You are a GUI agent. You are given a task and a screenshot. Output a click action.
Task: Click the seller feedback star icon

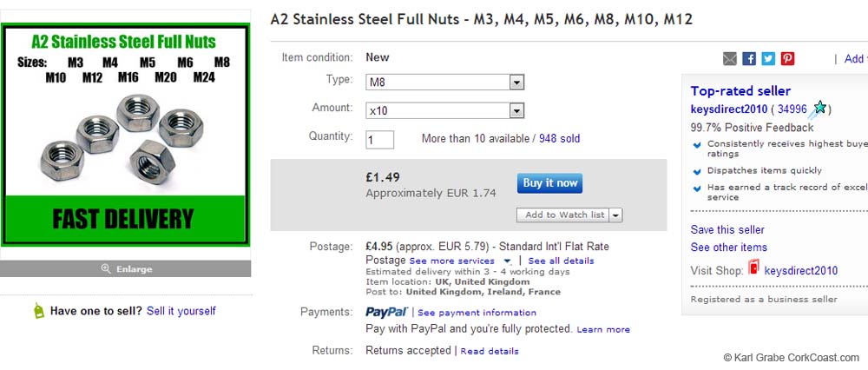coord(819,109)
